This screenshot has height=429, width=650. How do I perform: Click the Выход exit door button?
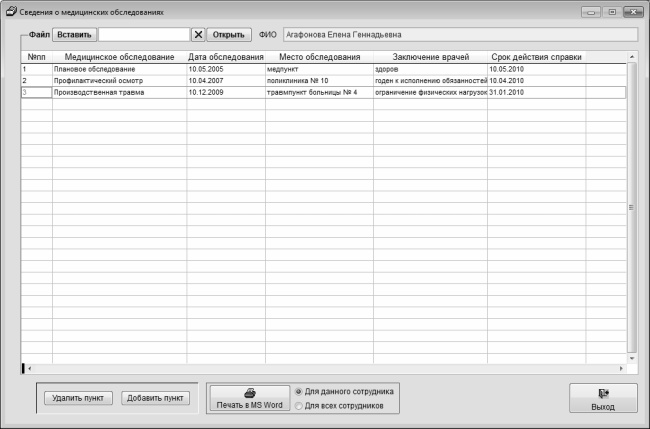click(x=602, y=399)
